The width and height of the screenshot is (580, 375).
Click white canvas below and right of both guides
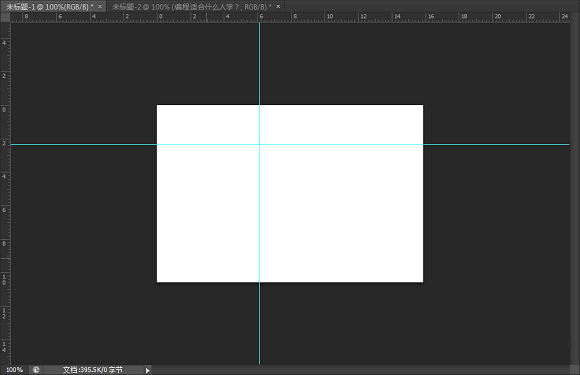[341, 213]
